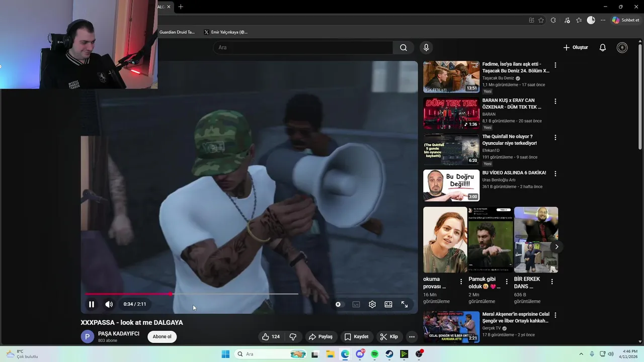Mute the video with the speaker icon
The height and width of the screenshot is (362, 644).
pyautogui.click(x=109, y=304)
